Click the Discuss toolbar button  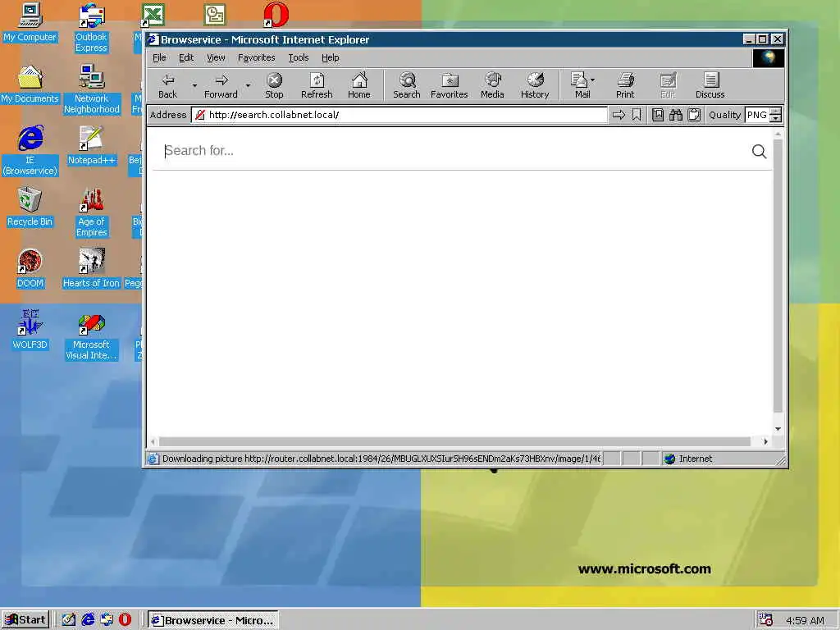point(710,85)
